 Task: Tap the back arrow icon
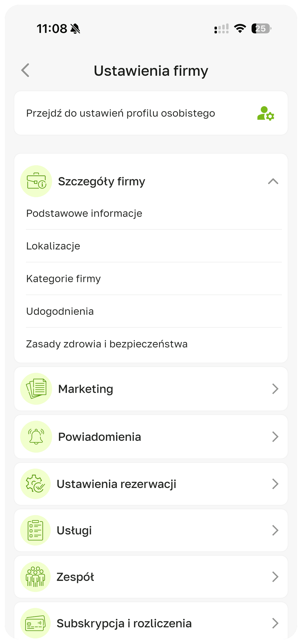(25, 70)
